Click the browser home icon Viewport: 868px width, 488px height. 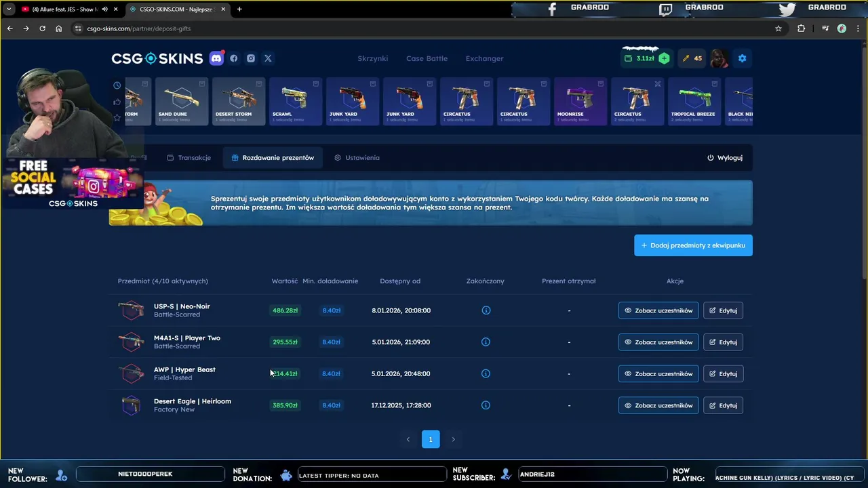(58, 28)
